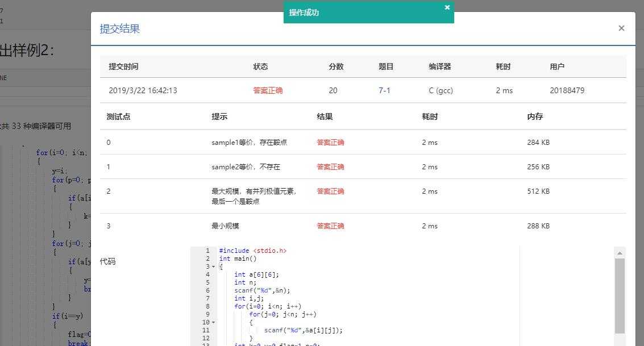The height and width of the screenshot is (346, 644).
Task: Click the 测试点 column header
Action: pos(118,116)
